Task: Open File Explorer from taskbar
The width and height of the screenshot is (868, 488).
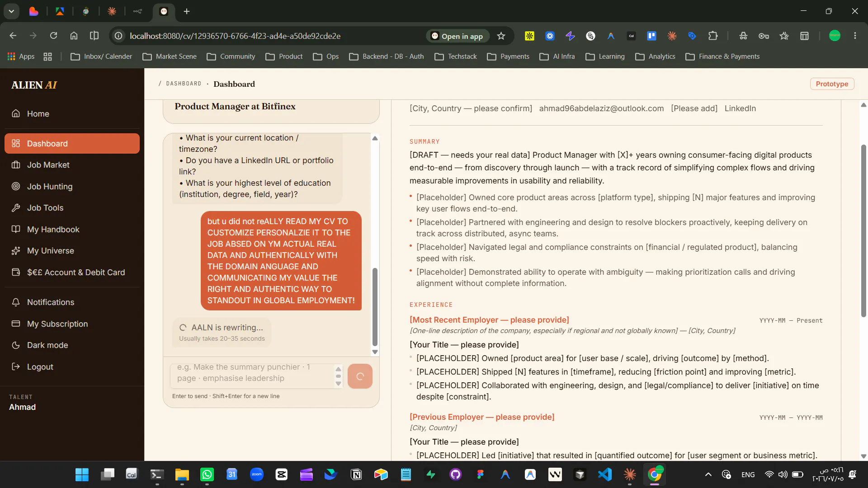Action: coord(182,474)
